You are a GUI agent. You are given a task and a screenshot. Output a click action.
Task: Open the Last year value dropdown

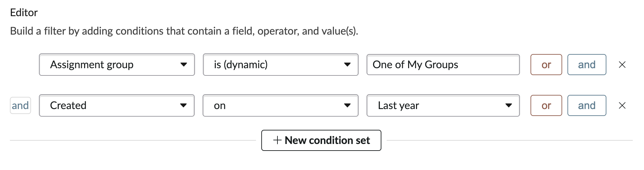pyautogui.click(x=443, y=105)
